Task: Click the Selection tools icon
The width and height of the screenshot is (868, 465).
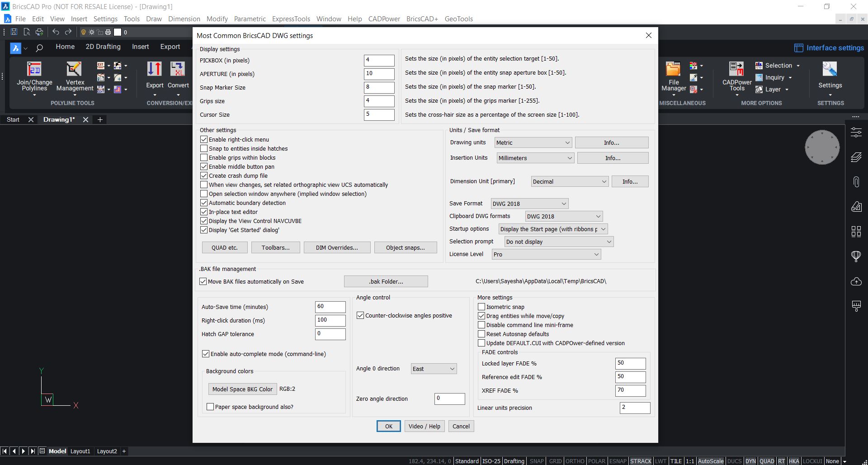Action: (759, 66)
